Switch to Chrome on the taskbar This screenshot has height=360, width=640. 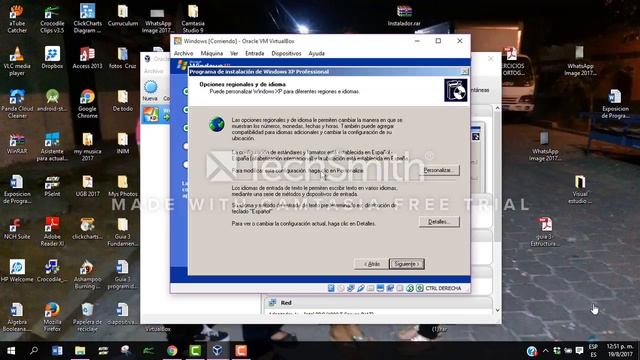[172, 351]
